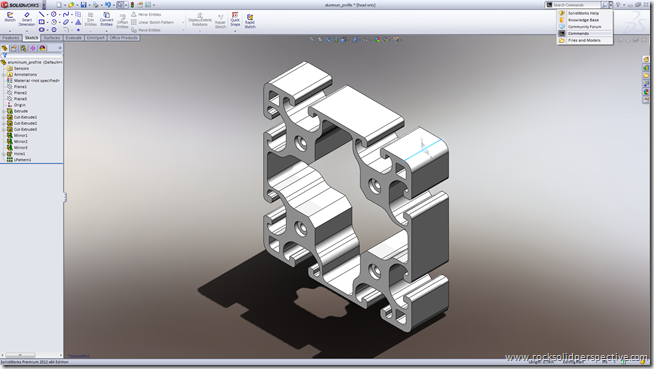The image size is (654, 369).
Task: Expand the Annotations tree node
Action: pyautogui.click(x=3, y=75)
